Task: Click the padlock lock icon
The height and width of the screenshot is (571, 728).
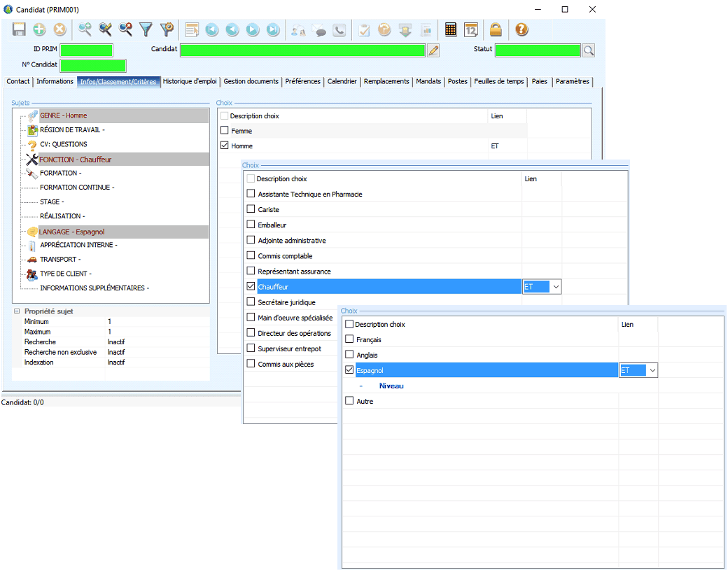Action: tap(496, 29)
